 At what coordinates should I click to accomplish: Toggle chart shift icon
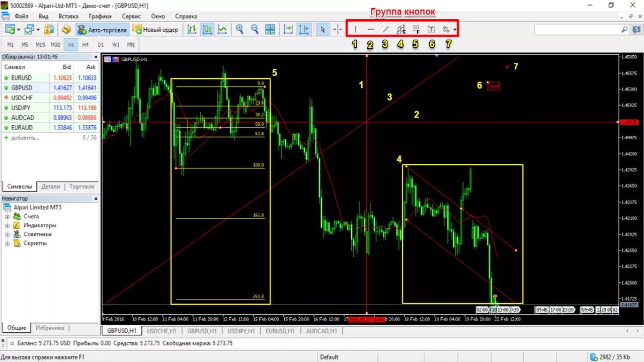pos(303,30)
